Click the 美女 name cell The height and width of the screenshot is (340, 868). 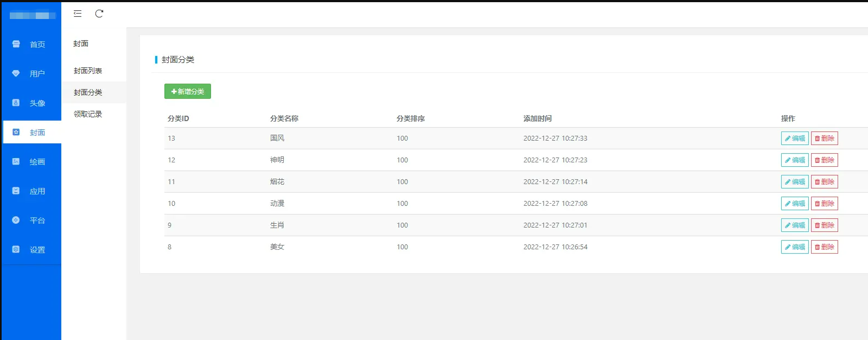277,247
